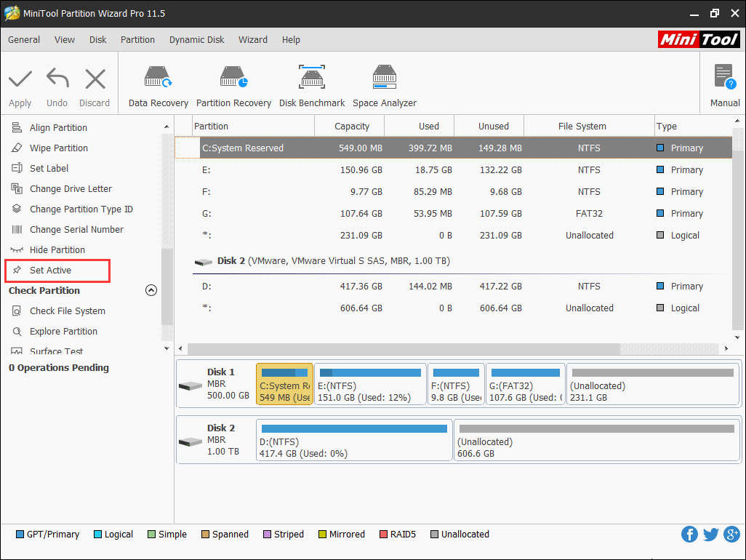Select Hide Partition action
The width and height of the screenshot is (746, 560).
tap(57, 250)
